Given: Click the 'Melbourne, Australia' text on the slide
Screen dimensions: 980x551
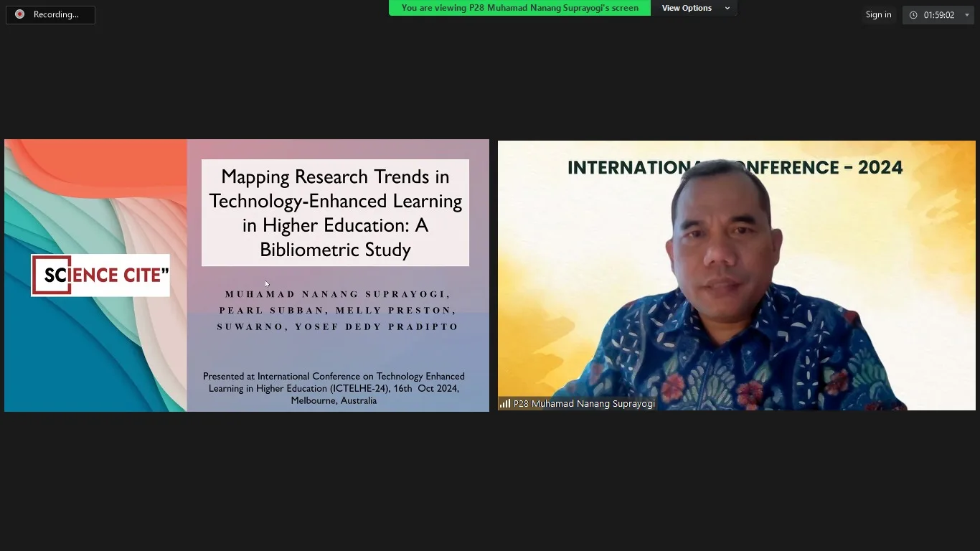Looking at the screenshot, I should [x=334, y=400].
